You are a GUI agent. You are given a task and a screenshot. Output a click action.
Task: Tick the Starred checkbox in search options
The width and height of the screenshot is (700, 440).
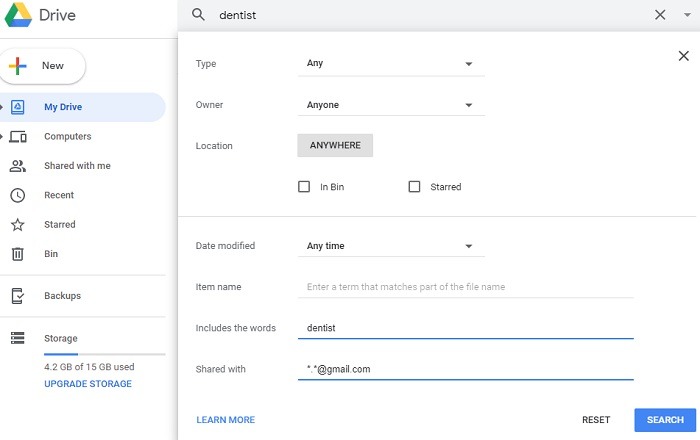point(414,187)
